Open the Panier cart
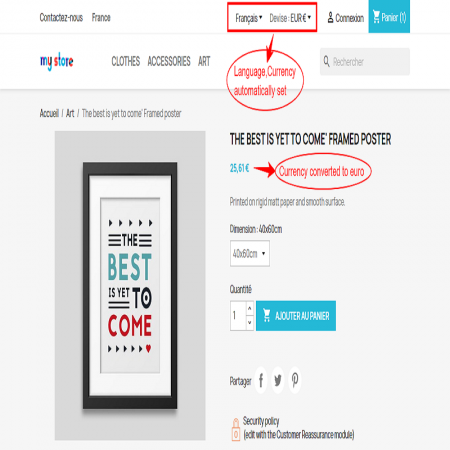Screen dimensions: 450x450 pos(389,17)
